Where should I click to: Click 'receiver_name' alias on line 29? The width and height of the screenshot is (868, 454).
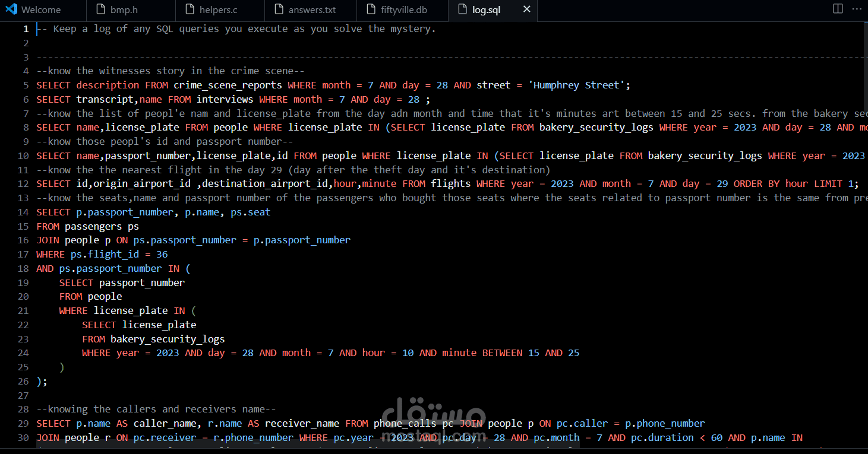point(302,423)
